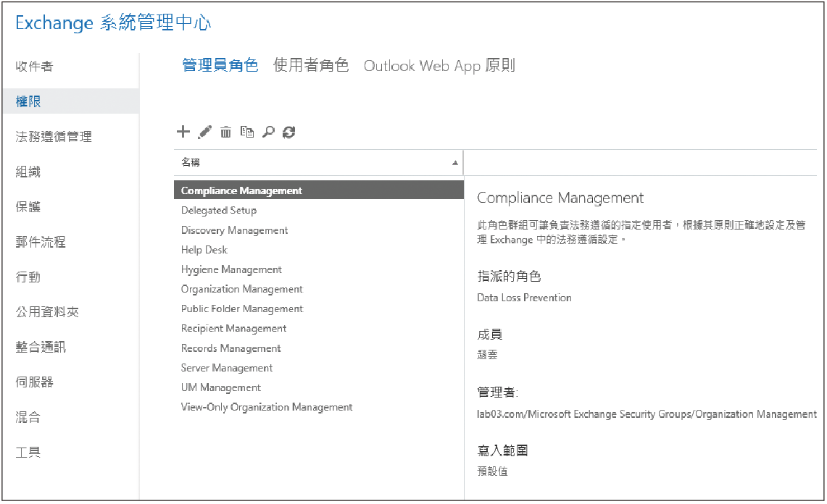Open 工具 in the sidebar
This screenshot has width=827, height=504.
click(28, 453)
